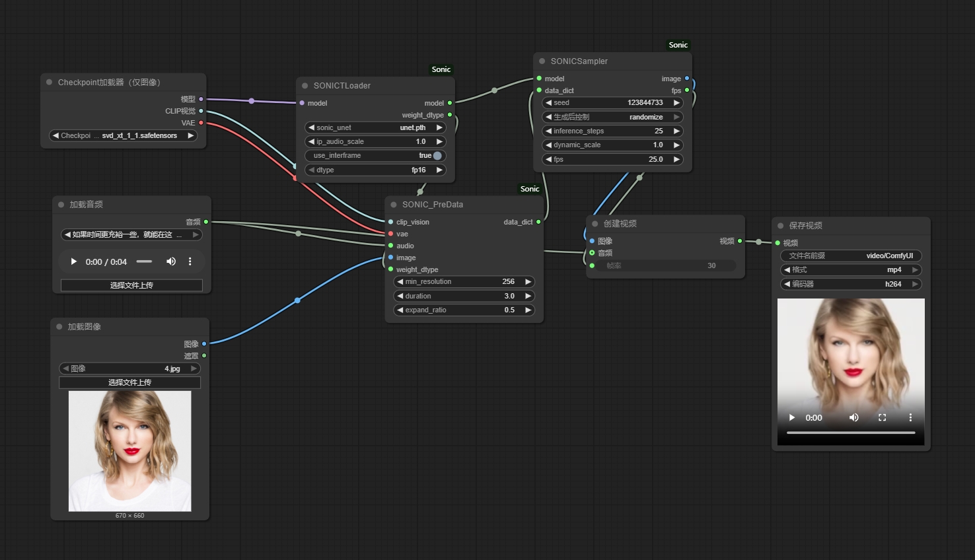Play the saved output video
The height and width of the screenshot is (560, 975).
pos(792,417)
